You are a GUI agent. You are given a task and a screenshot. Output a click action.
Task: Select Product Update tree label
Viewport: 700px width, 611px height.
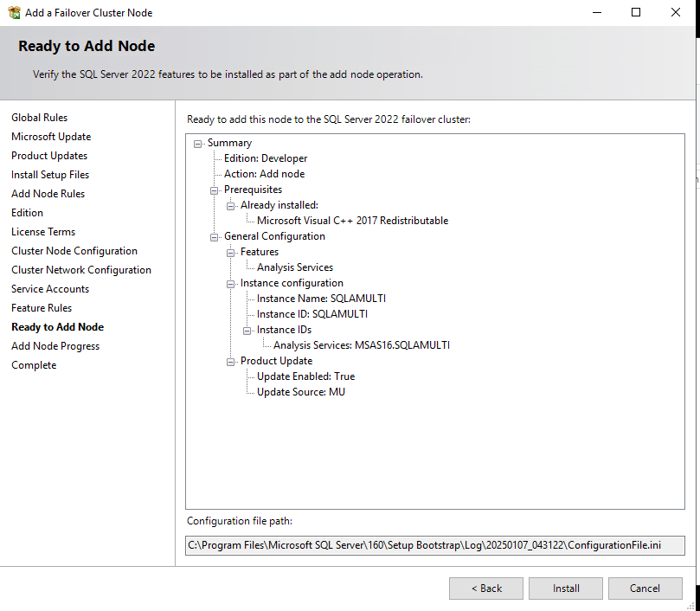(x=276, y=361)
